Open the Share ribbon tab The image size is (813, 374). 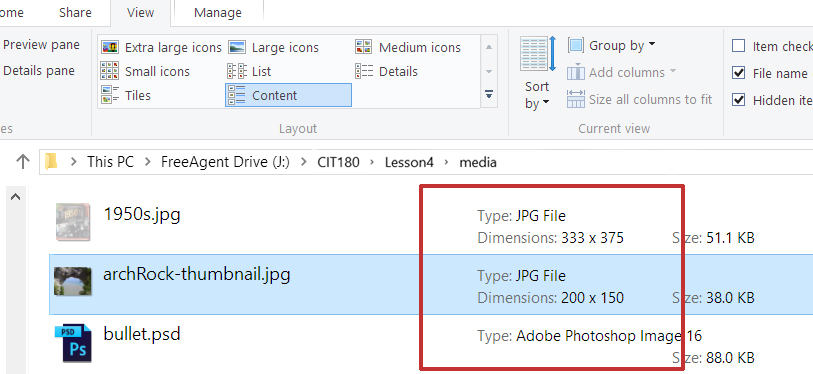(x=75, y=12)
